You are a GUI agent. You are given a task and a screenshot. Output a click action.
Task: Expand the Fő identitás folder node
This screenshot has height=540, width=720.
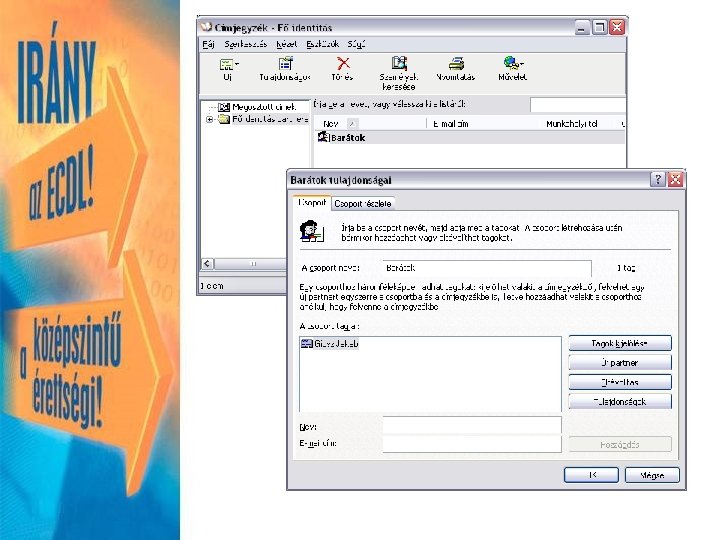pyautogui.click(x=209, y=119)
